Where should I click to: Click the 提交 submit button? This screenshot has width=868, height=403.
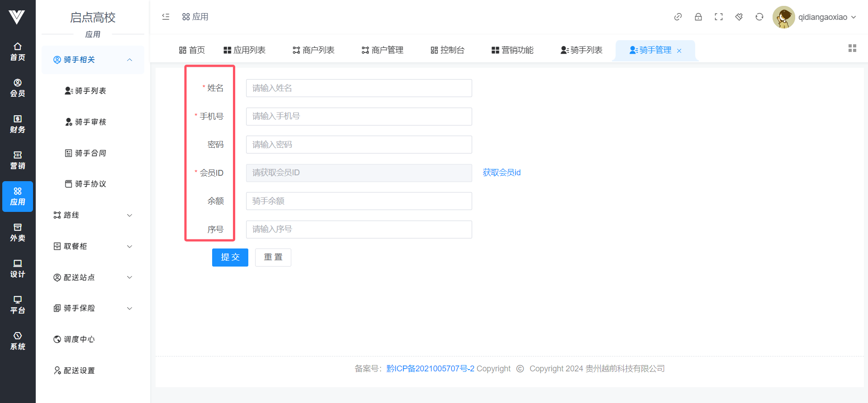[x=230, y=258]
